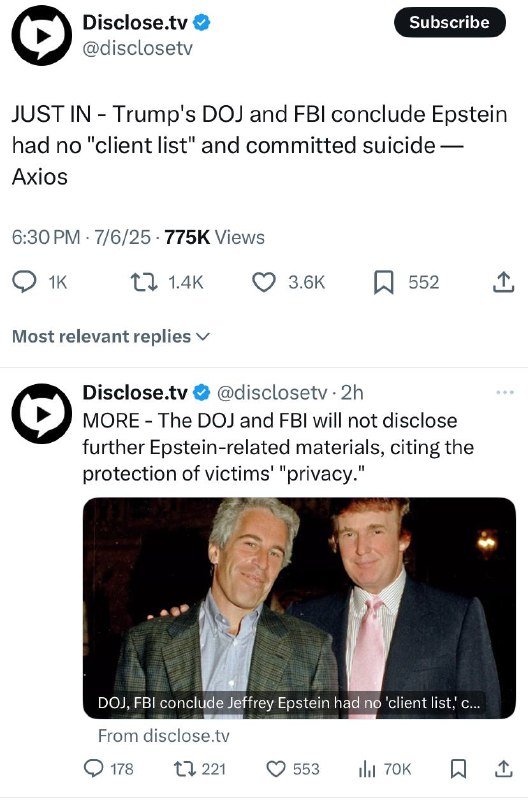Expand Most relevant replies sort dropdown
This screenshot has width=528, height=800.
tap(111, 336)
